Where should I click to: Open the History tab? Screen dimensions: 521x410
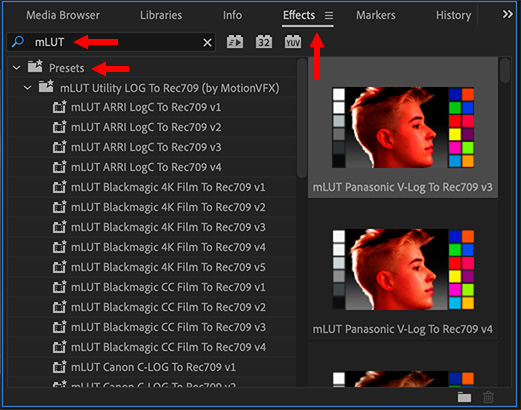454,15
